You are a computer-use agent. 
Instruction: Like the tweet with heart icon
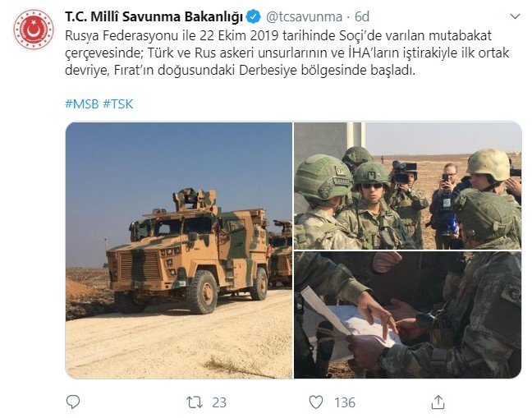pos(316,402)
